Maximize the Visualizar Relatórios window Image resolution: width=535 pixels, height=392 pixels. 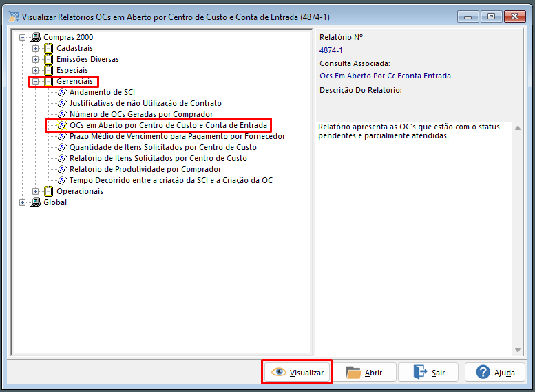click(x=492, y=17)
